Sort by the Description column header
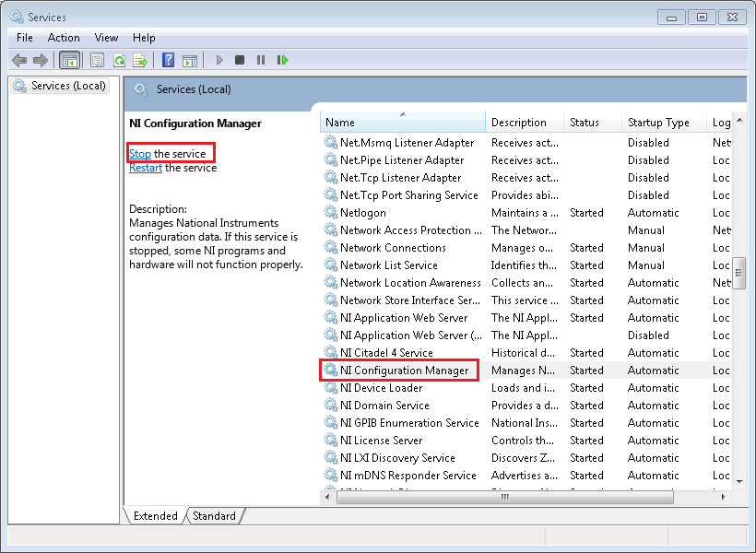The height and width of the screenshot is (553, 756). tap(525, 123)
